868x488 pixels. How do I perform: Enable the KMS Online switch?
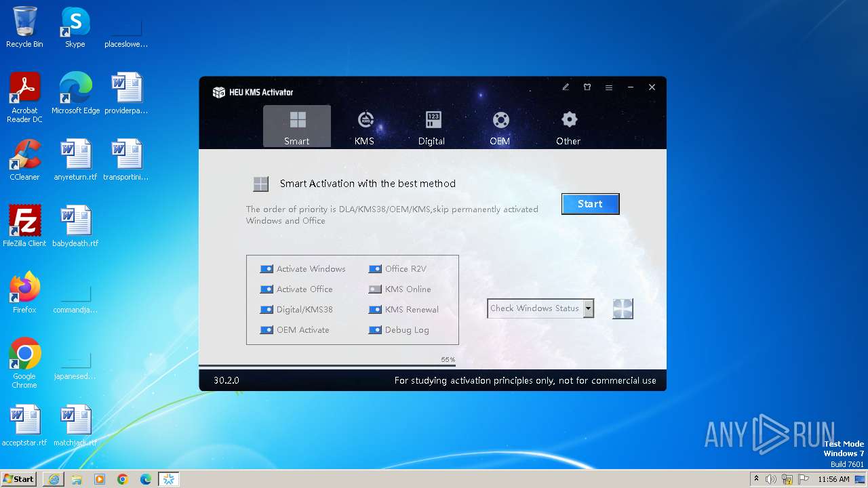point(375,289)
